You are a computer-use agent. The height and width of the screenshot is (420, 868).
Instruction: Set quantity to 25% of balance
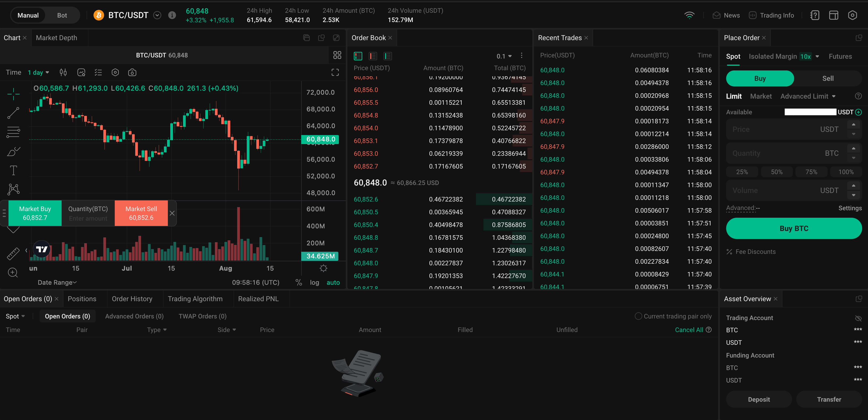(x=742, y=172)
